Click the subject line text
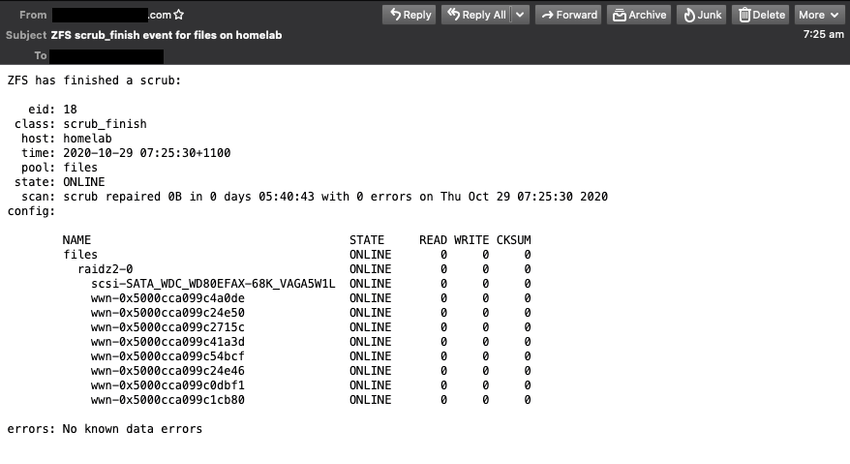The width and height of the screenshot is (850, 464). 166,35
